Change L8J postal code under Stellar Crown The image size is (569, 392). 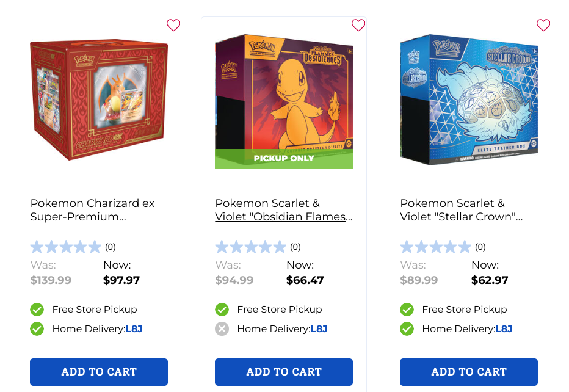504,329
